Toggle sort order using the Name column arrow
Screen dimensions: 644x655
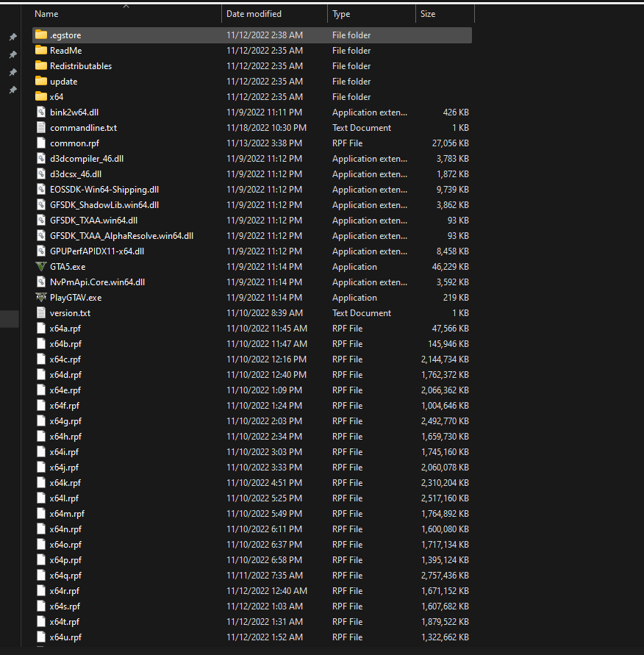[126, 7]
